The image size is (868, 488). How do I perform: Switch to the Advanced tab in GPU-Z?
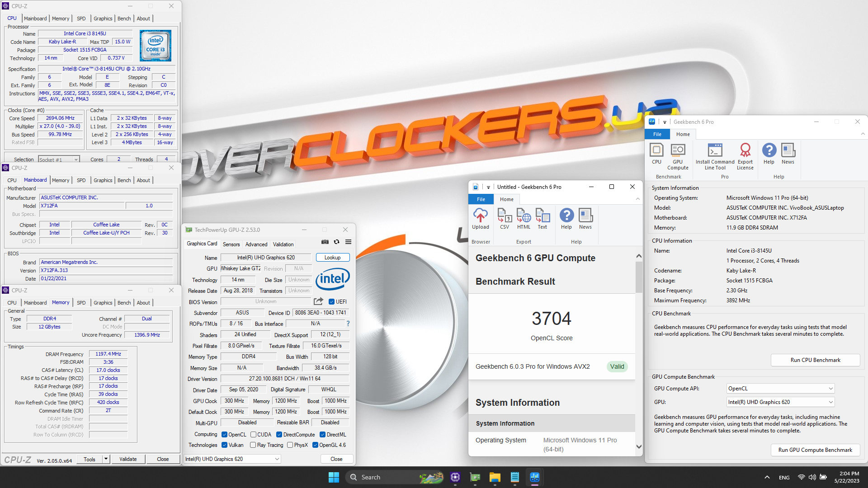256,244
